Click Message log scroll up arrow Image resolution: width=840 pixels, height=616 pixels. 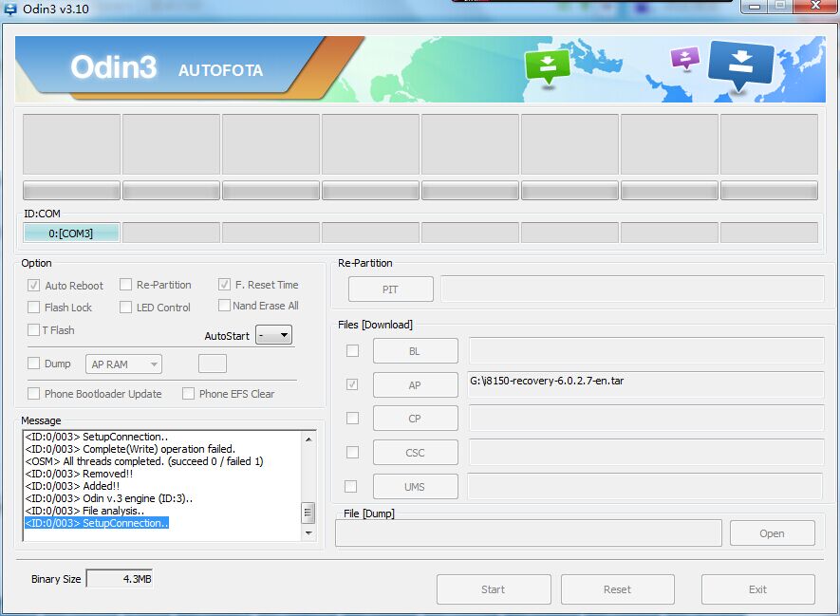(308, 439)
